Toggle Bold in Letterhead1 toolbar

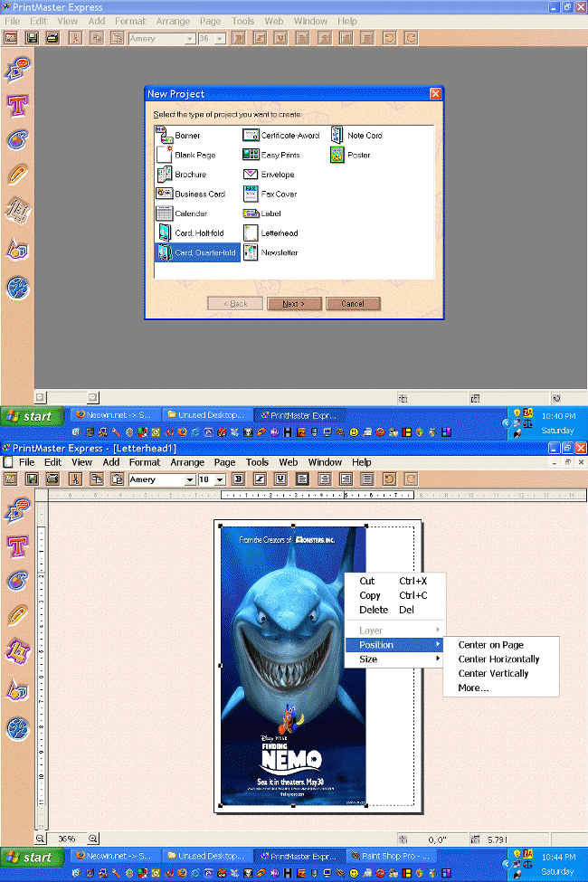click(239, 479)
